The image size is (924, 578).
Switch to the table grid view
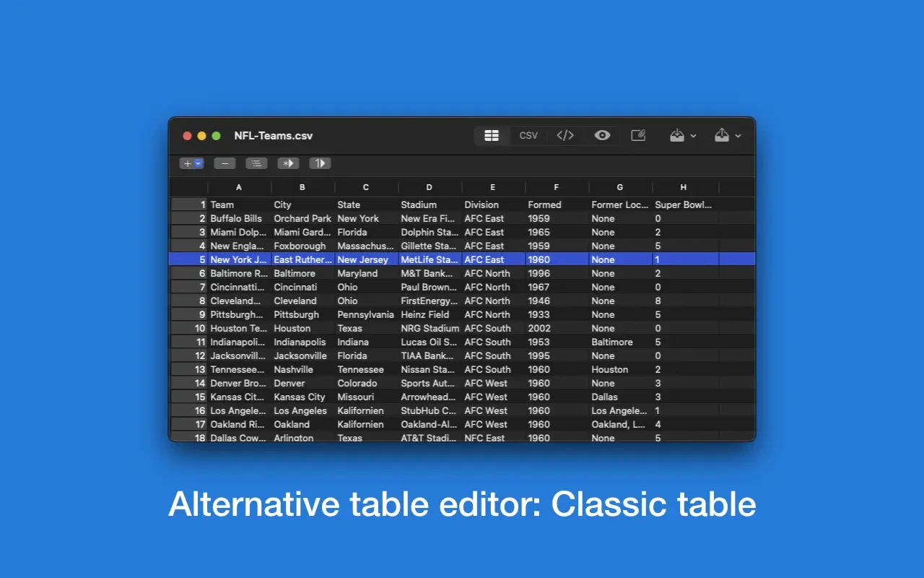[x=492, y=136]
